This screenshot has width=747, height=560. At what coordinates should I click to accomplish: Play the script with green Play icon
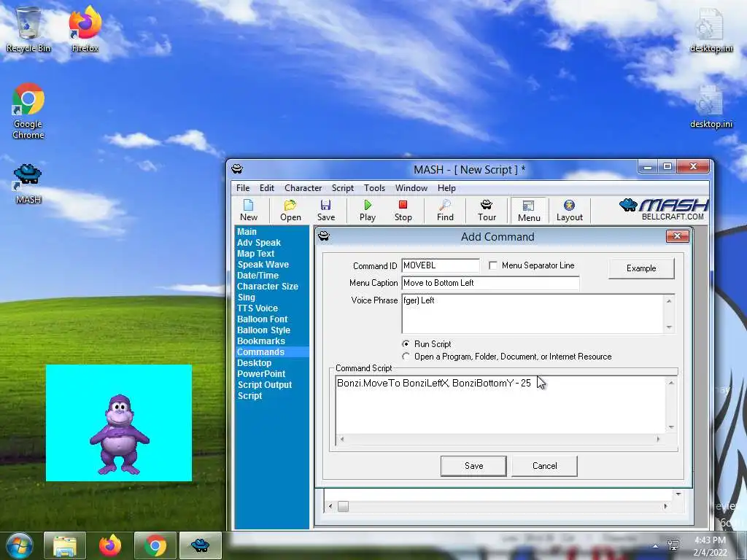click(368, 211)
